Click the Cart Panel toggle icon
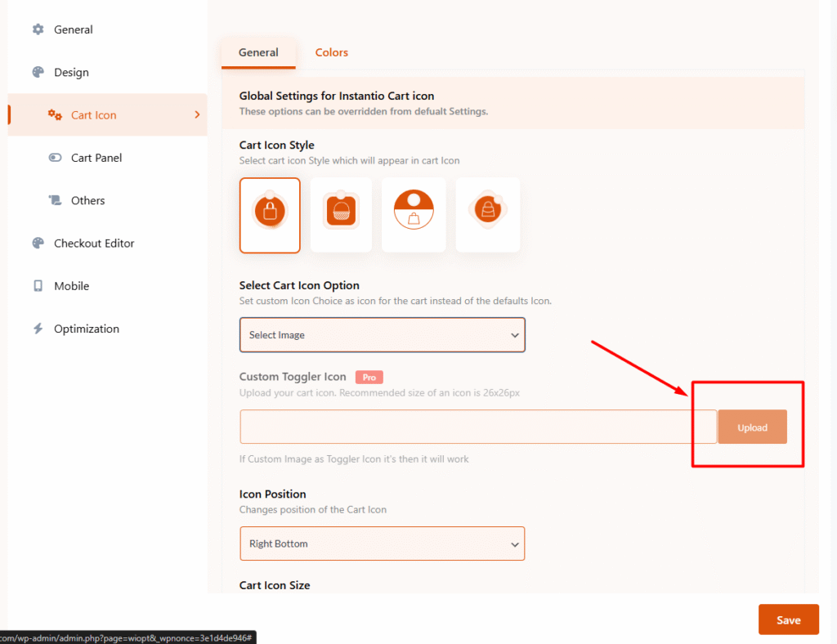837x644 pixels. 55,158
